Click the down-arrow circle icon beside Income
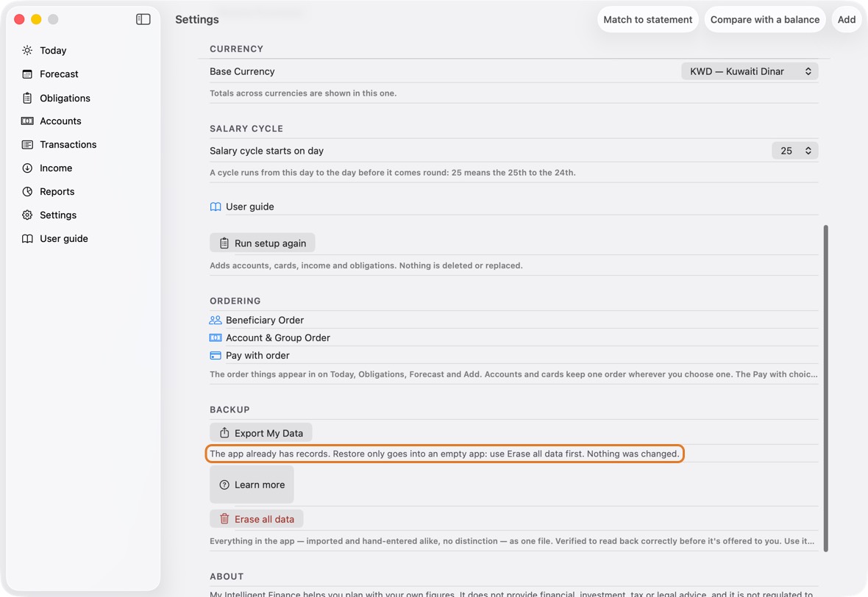The height and width of the screenshot is (597, 868). click(x=27, y=168)
